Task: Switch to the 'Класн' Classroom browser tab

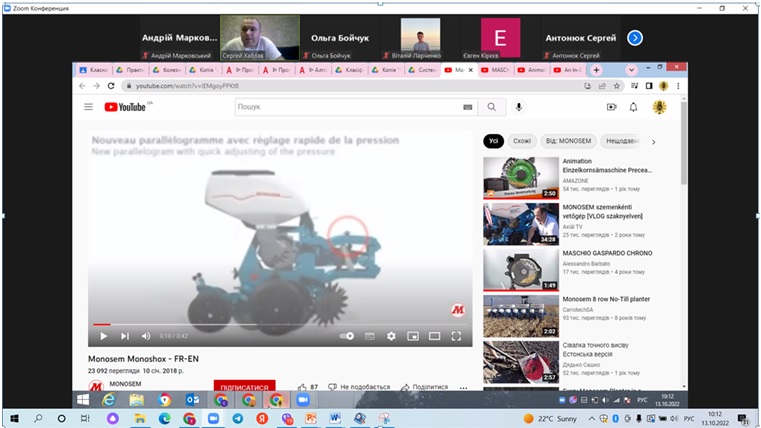Action: [x=94, y=70]
